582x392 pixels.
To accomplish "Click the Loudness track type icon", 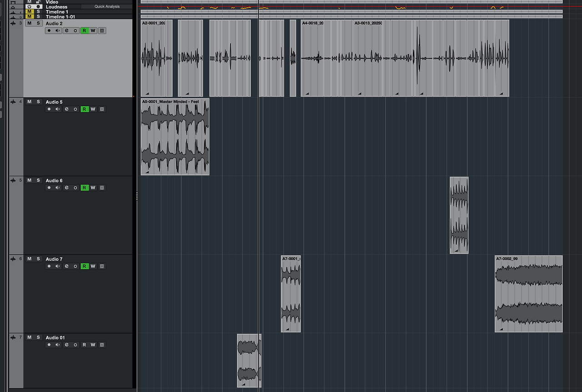I will click(13, 7).
